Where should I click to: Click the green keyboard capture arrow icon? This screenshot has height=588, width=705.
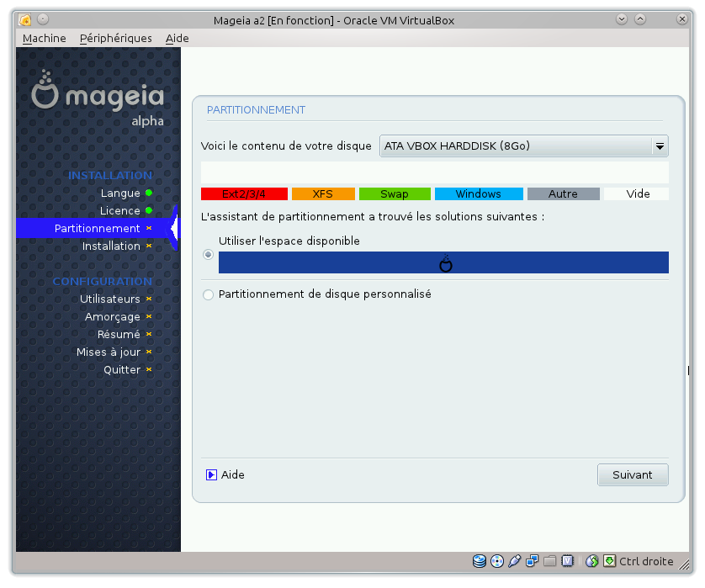click(609, 561)
